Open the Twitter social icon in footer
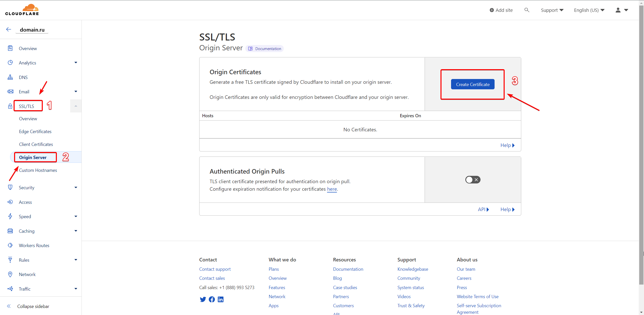The height and width of the screenshot is (315, 644). coord(203,299)
